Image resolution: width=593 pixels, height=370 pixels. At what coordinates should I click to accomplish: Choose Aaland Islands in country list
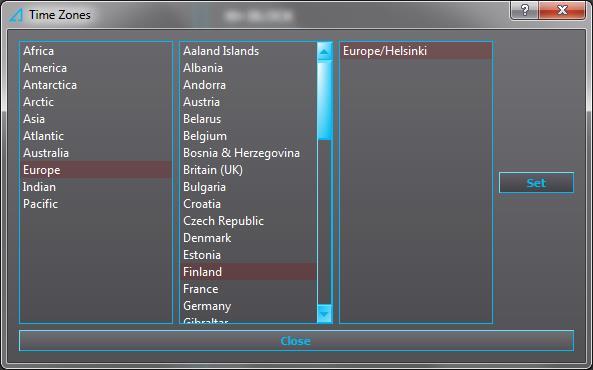coord(248,51)
